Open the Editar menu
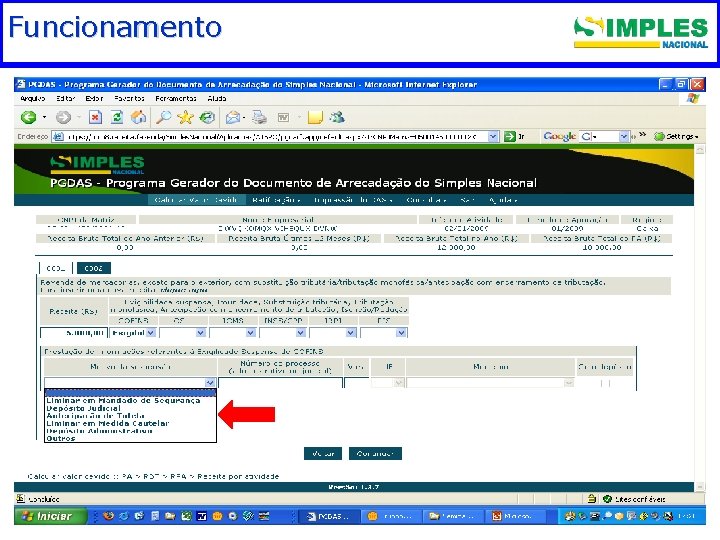 pos(66,98)
